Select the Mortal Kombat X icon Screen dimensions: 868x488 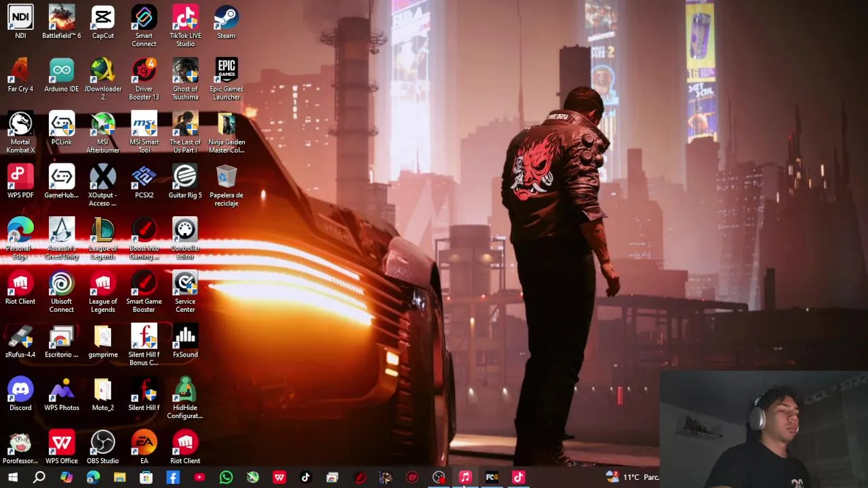click(x=20, y=132)
